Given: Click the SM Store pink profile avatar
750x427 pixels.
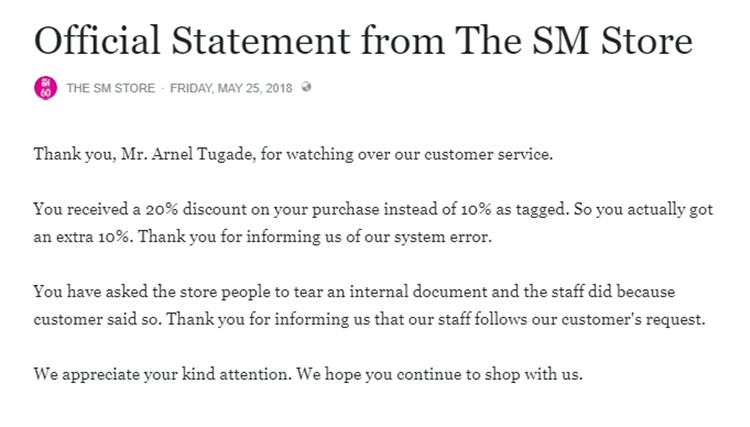Looking at the screenshot, I should click(45, 88).
